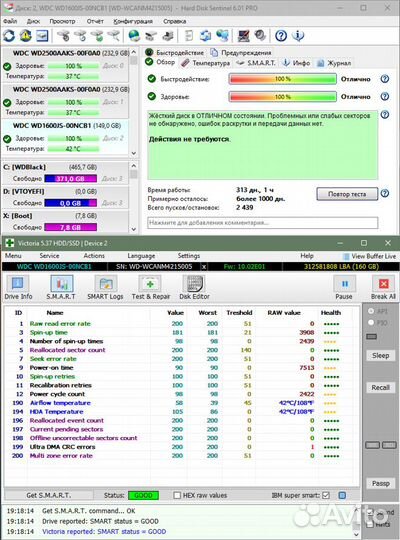Click Повтор теста button
400x540 pixels.
[x=347, y=194]
